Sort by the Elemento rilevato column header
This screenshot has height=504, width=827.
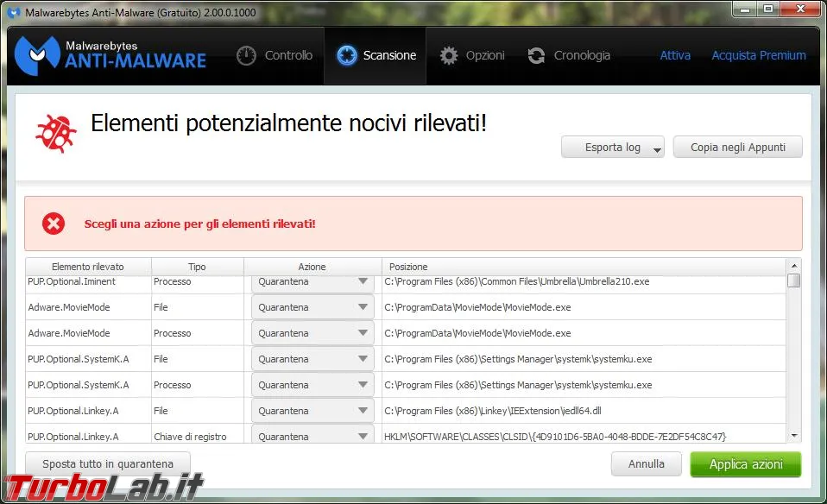point(88,266)
